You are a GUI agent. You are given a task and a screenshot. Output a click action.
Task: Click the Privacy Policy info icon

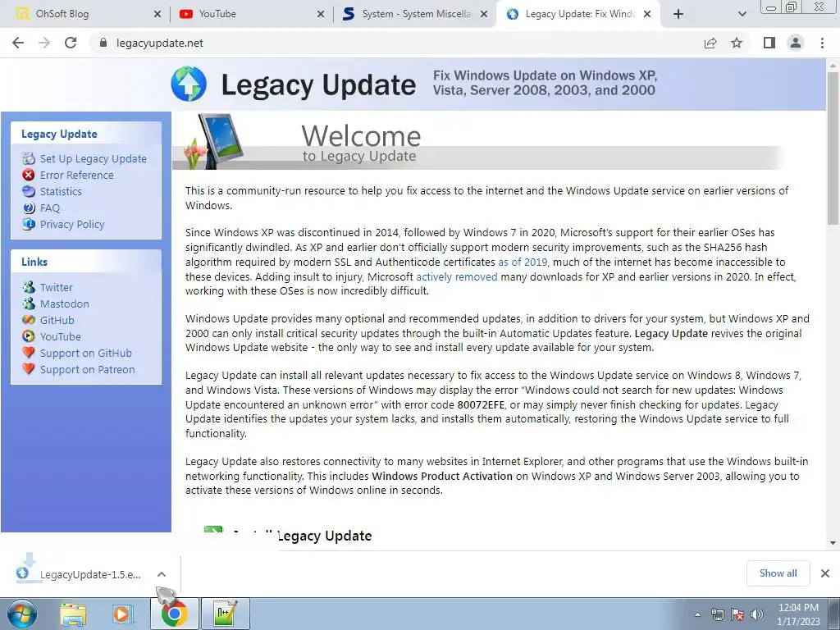pyautogui.click(x=29, y=224)
